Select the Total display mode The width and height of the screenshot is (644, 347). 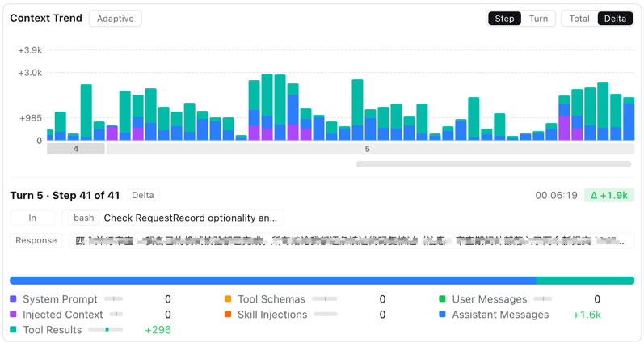click(x=579, y=19)
